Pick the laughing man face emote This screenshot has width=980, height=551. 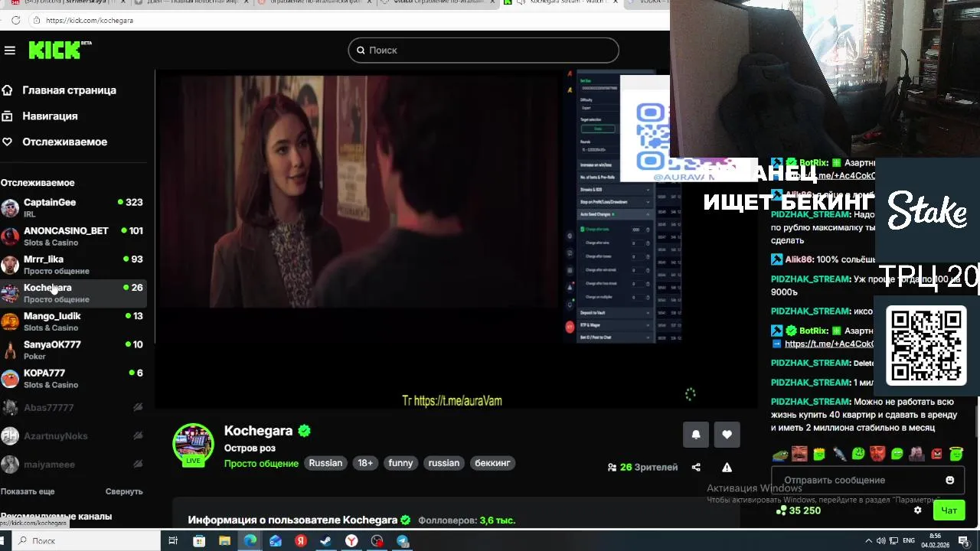799,454
